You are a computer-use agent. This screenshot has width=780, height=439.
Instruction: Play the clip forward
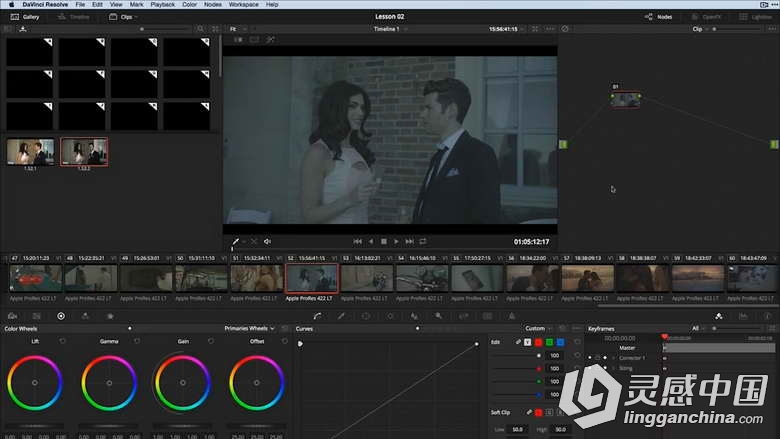tap(396, 241)
